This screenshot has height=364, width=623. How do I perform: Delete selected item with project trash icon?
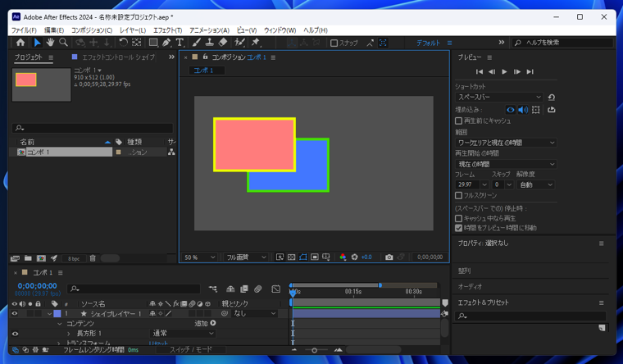93,258
